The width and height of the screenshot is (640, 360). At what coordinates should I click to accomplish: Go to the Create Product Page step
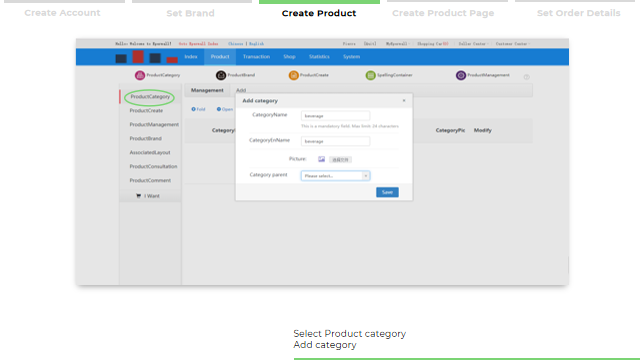pos(443,13)
